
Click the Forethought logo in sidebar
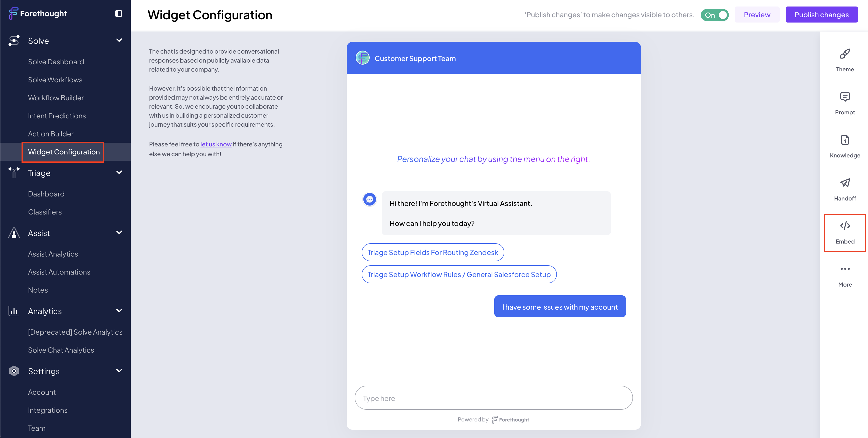point(38,14)
